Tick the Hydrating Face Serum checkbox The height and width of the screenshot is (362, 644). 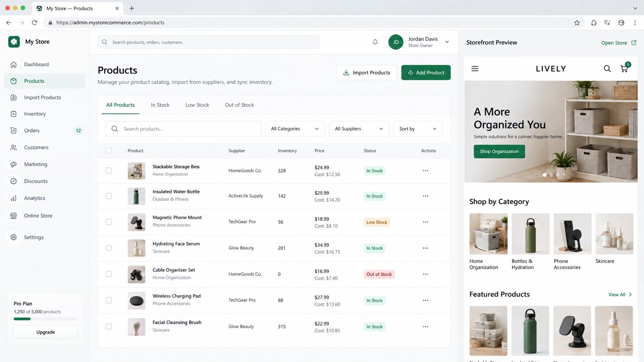[109, 248]
